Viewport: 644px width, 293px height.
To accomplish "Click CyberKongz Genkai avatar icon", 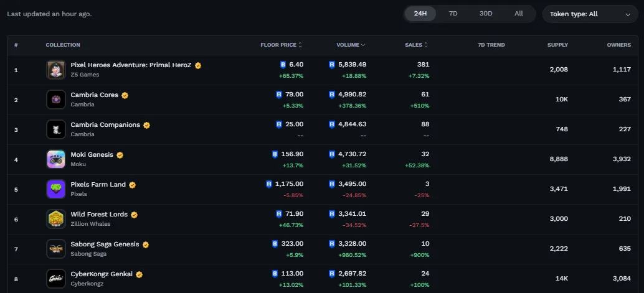I will click(56, 279).
